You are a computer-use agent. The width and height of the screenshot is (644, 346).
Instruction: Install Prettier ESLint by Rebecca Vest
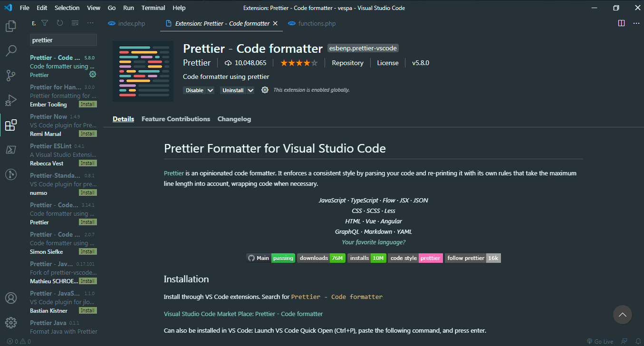coord(88,163)
